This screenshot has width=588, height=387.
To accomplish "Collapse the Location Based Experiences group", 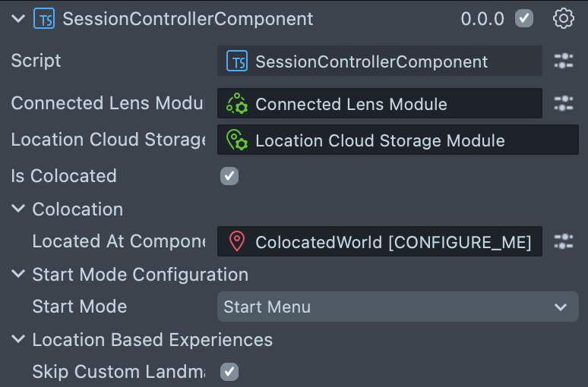I will (18, 340).
